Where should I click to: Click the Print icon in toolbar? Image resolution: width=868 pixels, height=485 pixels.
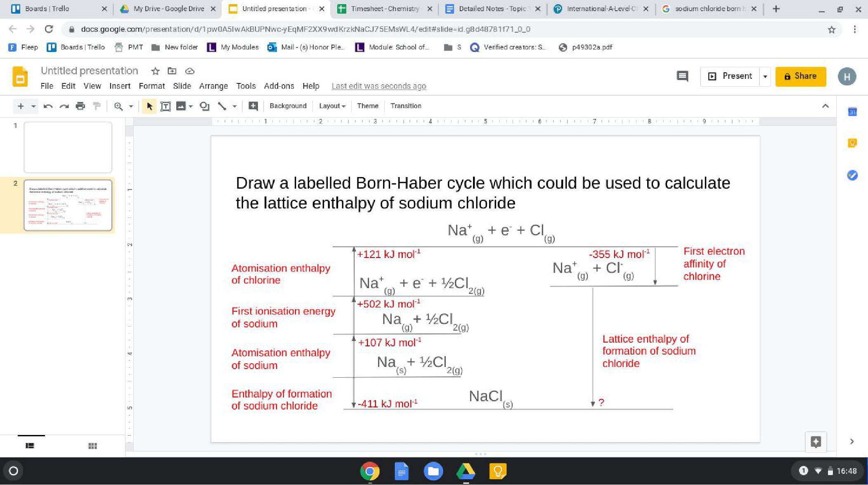click(x=80, y=106)
